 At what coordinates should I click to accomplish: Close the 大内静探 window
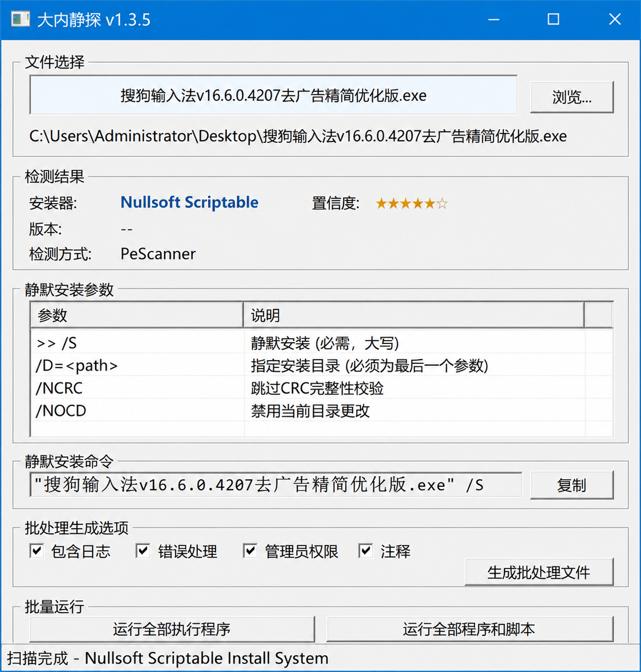615,20
